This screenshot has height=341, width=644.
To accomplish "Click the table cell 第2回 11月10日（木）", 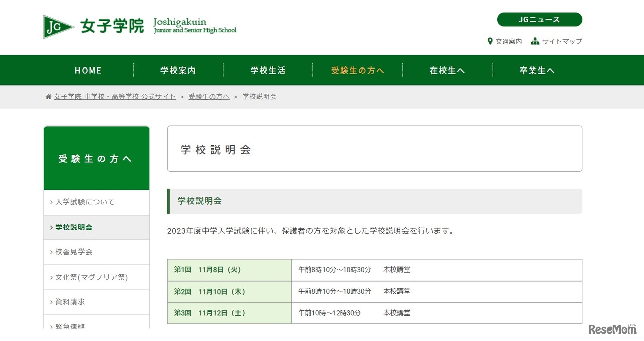I will (x=229, y=292).
